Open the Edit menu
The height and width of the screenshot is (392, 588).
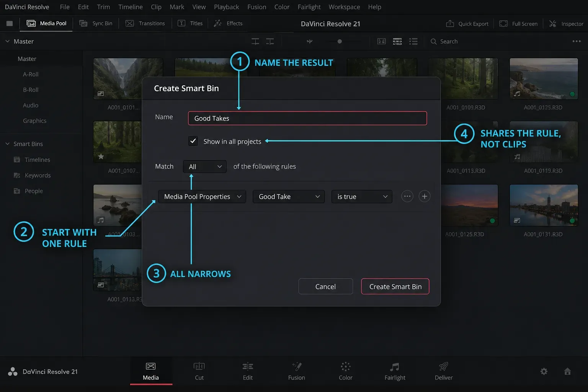[x=83, y=7]
